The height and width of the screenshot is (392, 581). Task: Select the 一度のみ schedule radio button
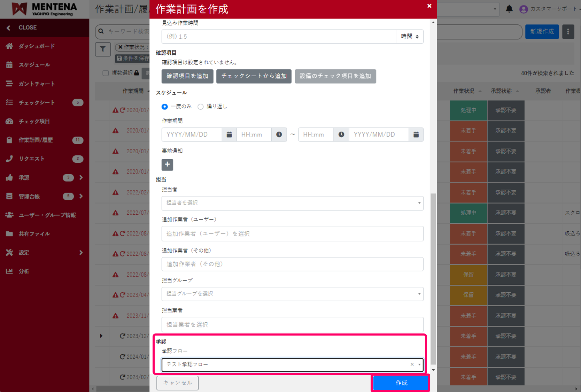coord(165,107)
